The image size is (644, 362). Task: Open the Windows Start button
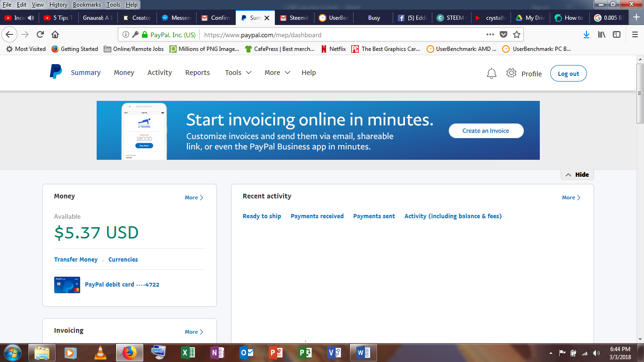pyautogui.click(x=12, y=353)
